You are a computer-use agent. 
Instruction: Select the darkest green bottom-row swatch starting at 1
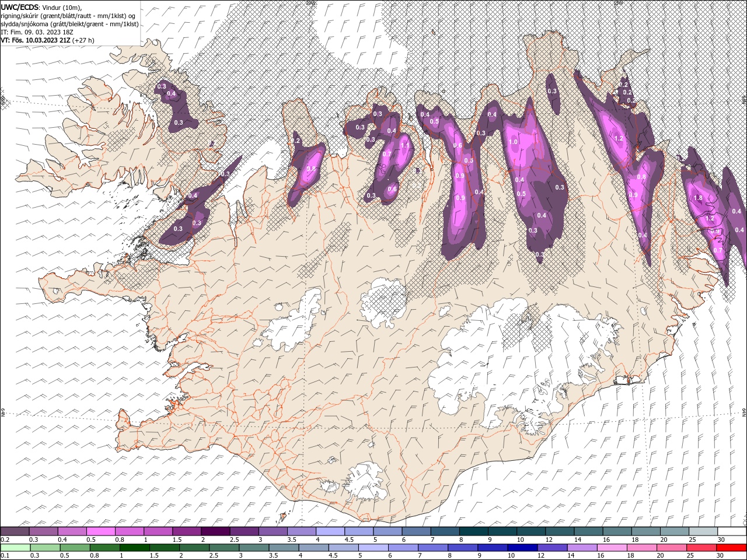click(x=134, y=548)
